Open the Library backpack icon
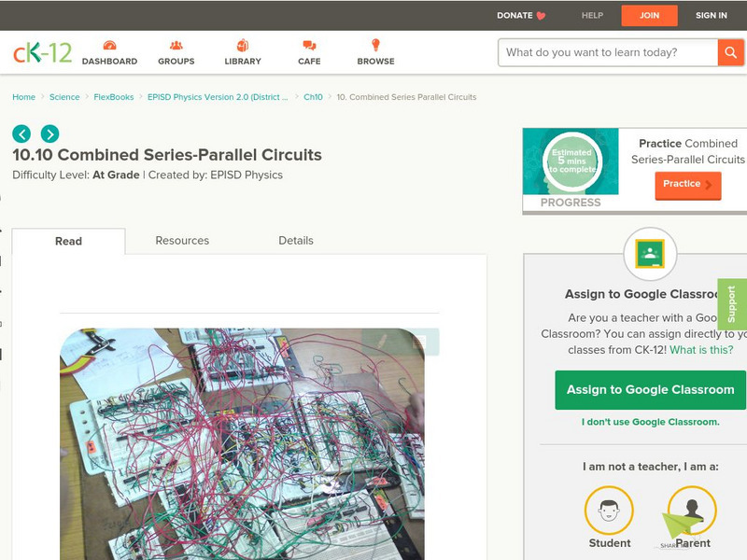This screenshot has width=747, height=560. [x=243, y=45]
